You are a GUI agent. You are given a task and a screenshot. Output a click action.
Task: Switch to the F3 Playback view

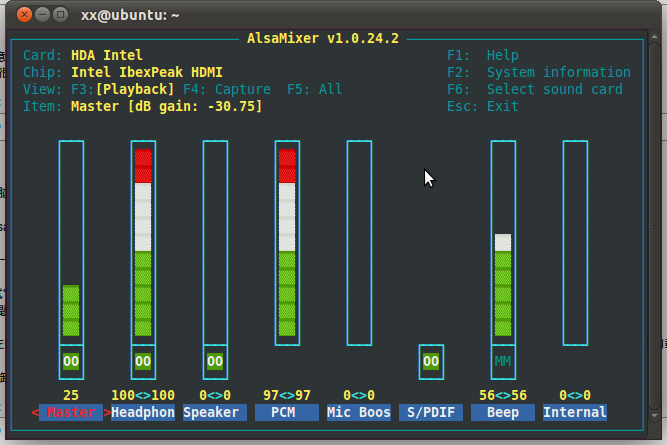123,89
